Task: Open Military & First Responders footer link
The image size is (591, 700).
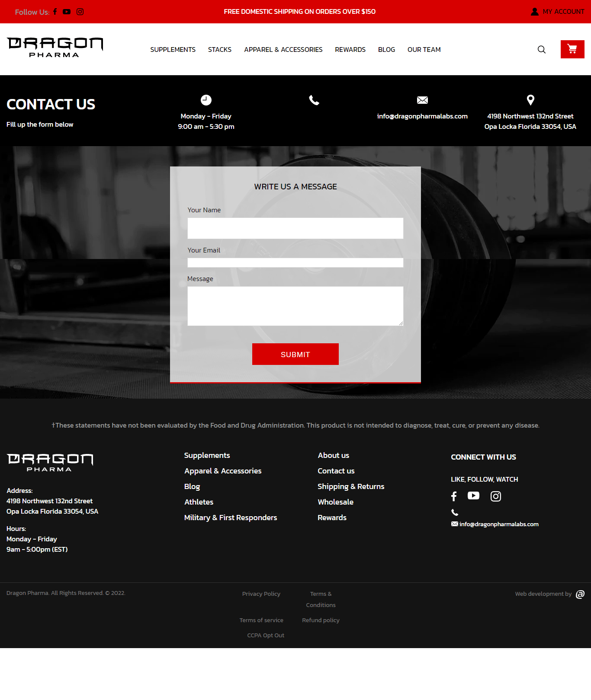Action: click(x=230, y=518)
